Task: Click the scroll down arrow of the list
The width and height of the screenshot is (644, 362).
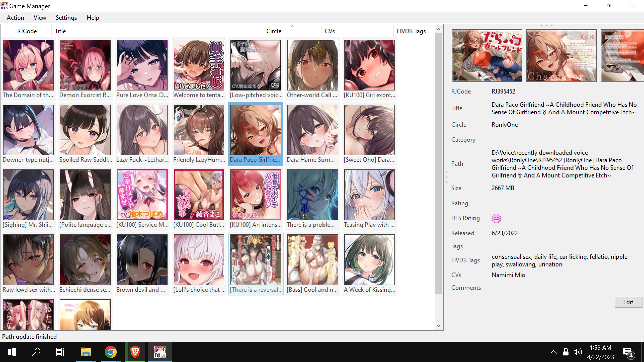Action: [x=438, y=325]
